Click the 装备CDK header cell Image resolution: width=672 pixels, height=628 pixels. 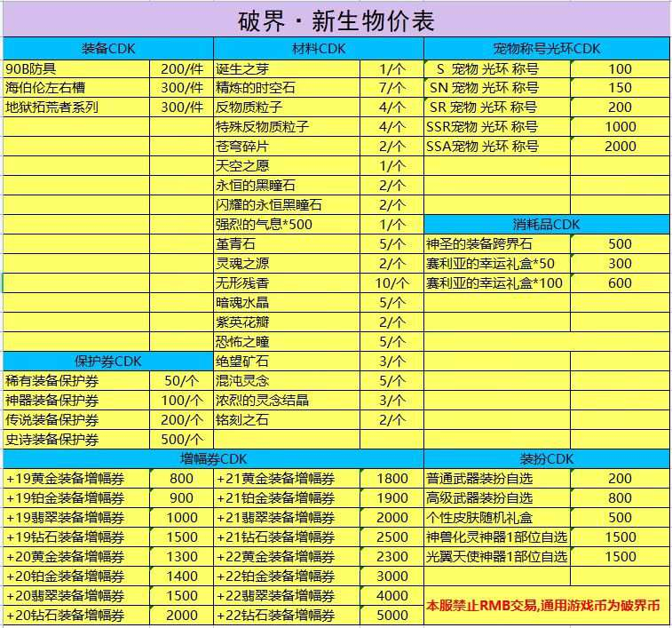click(x=108, y=49)
